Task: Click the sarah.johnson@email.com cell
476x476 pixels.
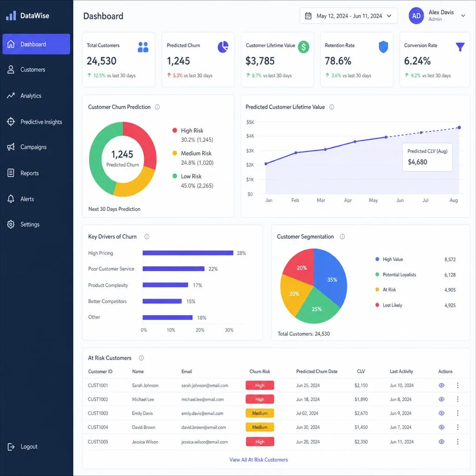Action: [x=205, y=385]
